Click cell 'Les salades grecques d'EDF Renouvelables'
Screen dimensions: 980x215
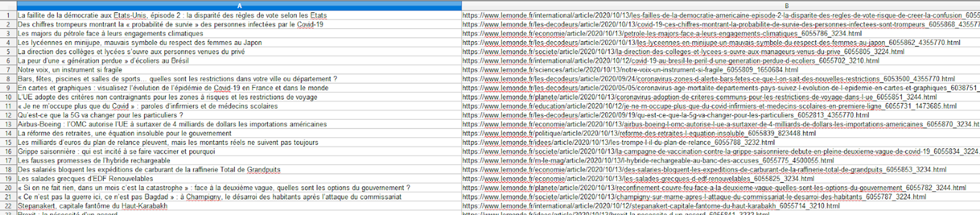239,178
